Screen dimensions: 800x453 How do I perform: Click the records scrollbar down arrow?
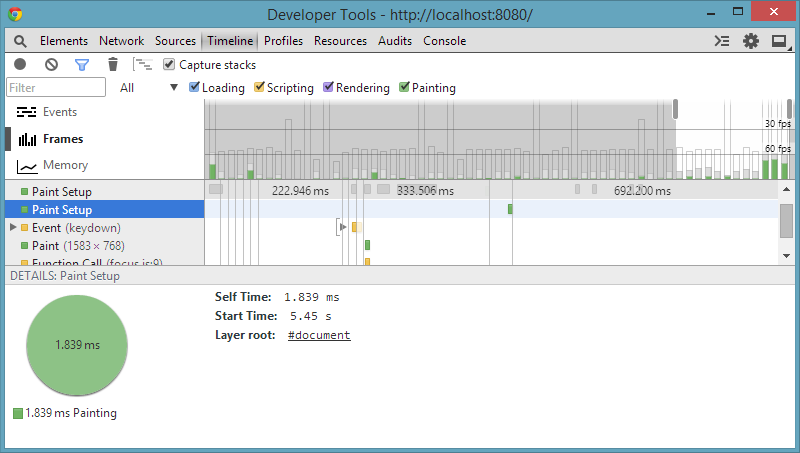pos(786,256)
